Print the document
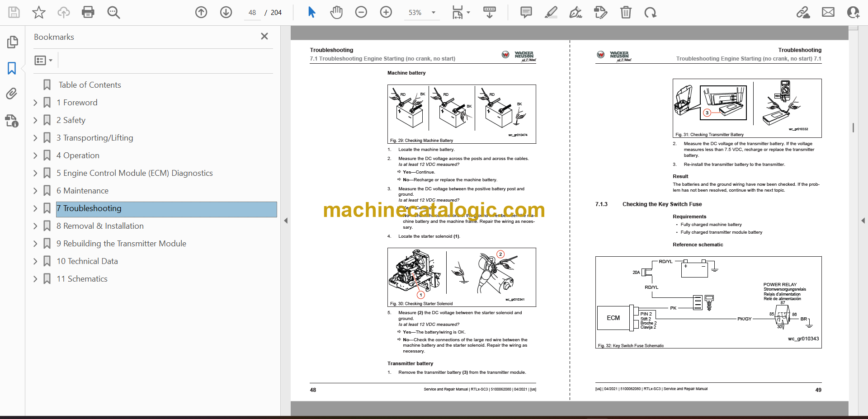This screenshot has height=419, width=868. click(x=88, y=12)
